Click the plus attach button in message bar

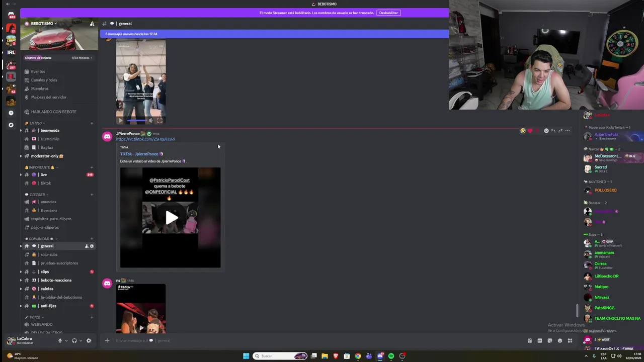(107, 340)
